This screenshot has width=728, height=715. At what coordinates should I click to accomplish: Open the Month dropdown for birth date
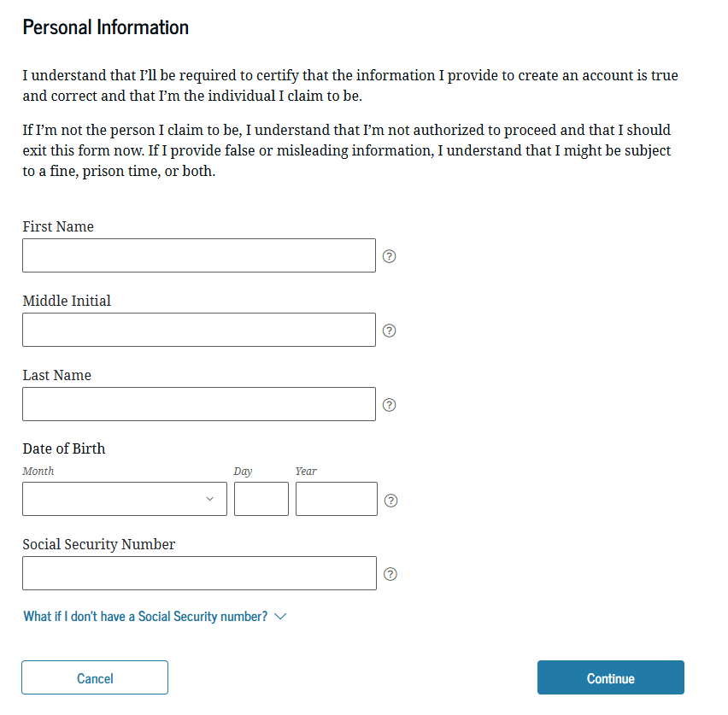[x=125, y=499]
